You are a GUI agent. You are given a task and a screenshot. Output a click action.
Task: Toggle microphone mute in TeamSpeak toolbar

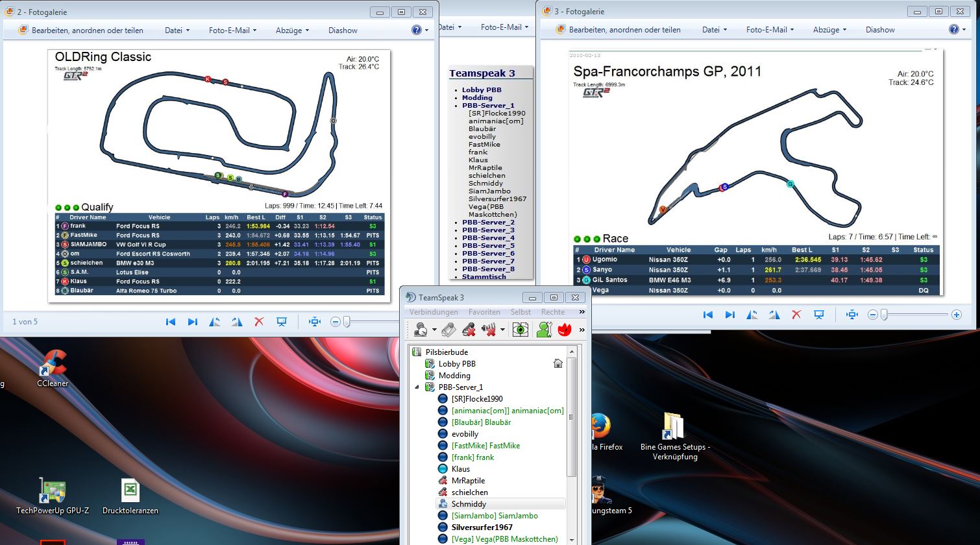(x=469, y=330)
